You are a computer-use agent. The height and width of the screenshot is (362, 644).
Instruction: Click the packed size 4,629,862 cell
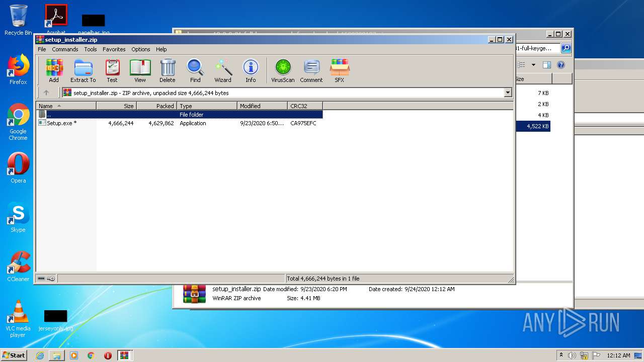161,123
